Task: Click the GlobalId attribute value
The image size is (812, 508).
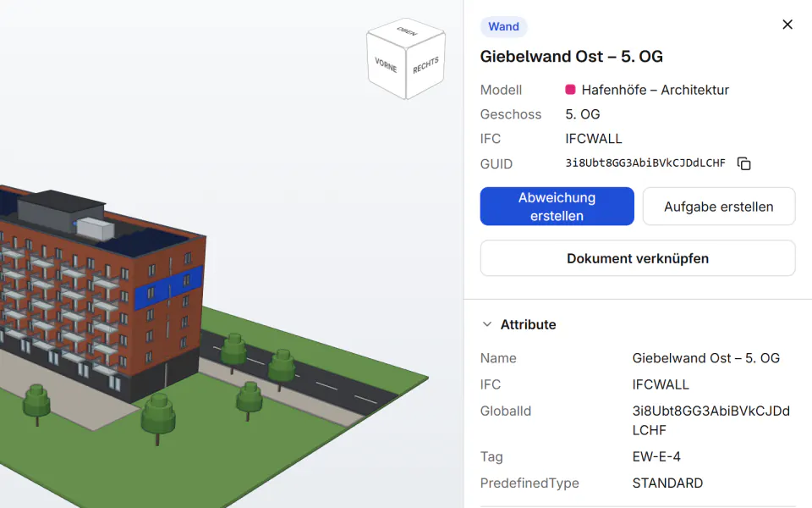Action: click(x=711, y=421)
